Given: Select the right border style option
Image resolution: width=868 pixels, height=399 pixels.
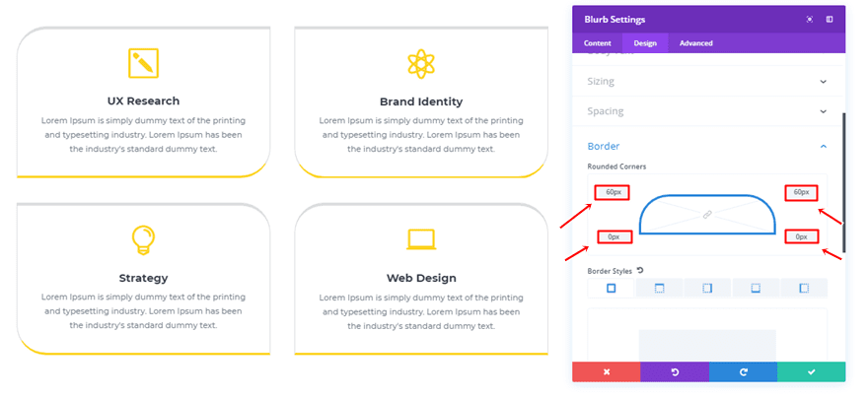Looking at the screenshot, I should (707, 288).
